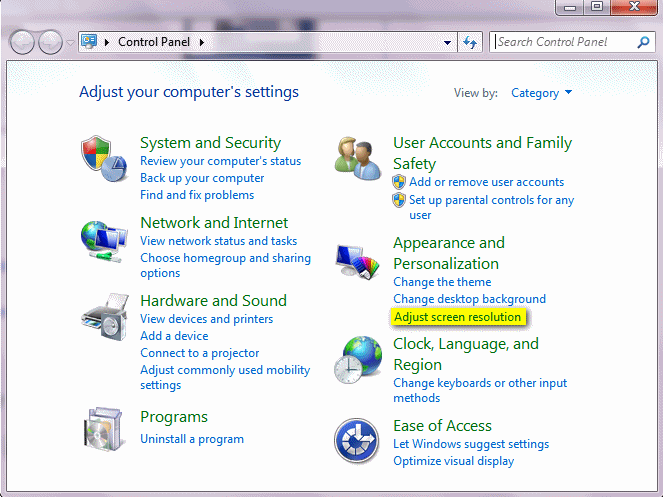Open Clock, Language, and Region heading
Viewport: 663px width, 497px height.
pos(466,354)
